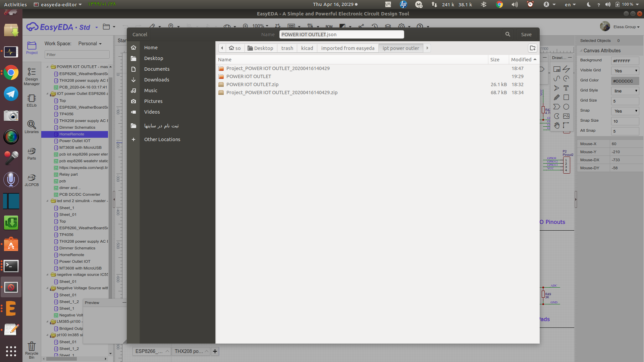This screenshot has width=644, height=362.
Task: Select the Freehand pencil drawing tool
Action: 557,97
